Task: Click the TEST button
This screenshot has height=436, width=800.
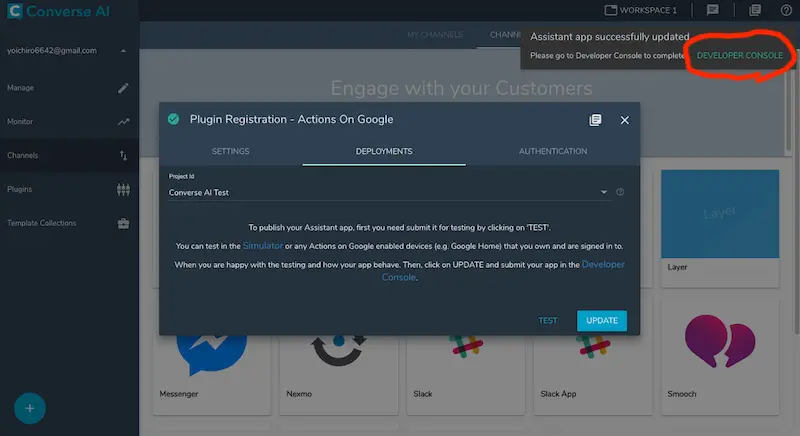Action: [x=547, y=321]
